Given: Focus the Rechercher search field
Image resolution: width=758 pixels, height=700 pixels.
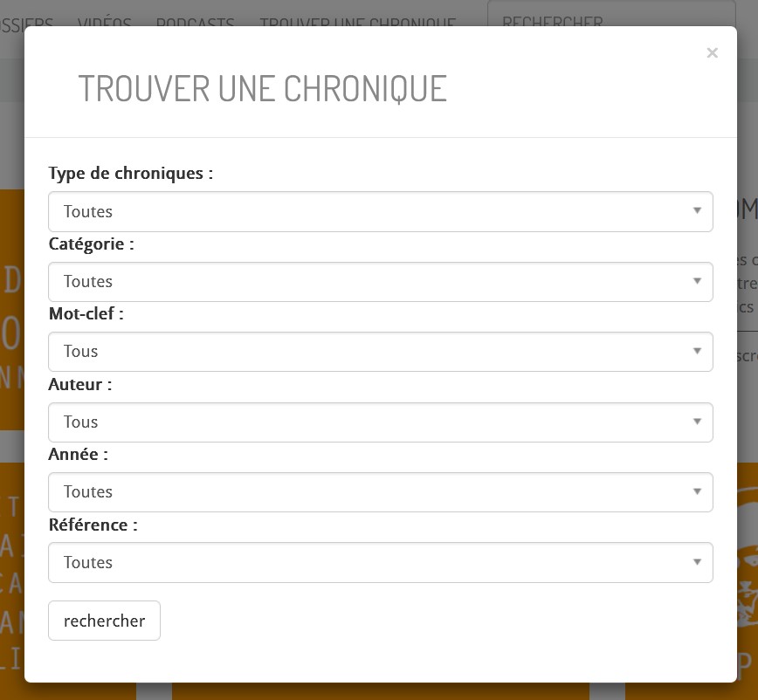Looking at the screenshot, I should point(611,22).
